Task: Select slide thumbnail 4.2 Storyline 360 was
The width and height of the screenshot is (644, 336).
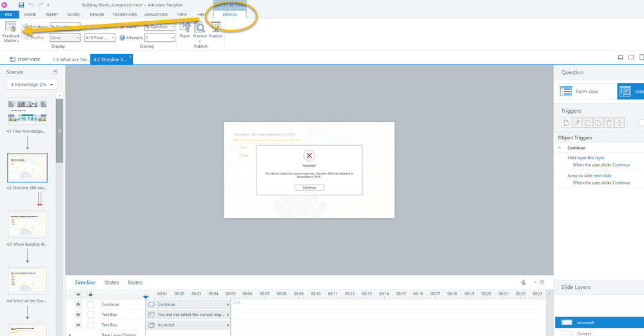Action: (x=27, y=168)
